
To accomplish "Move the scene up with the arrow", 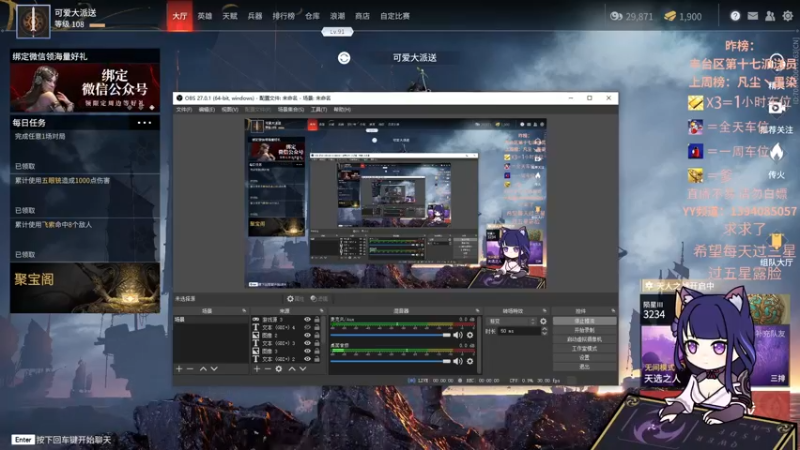I will tap(203, 368).
